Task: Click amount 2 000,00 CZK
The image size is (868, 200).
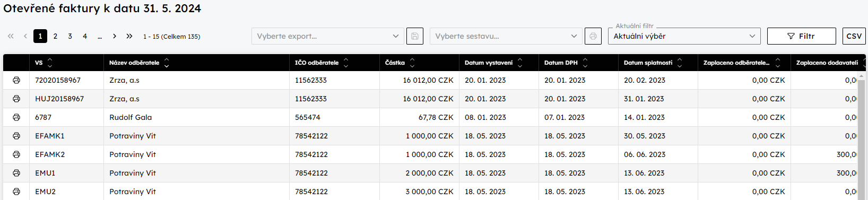Action: (429, 173)
